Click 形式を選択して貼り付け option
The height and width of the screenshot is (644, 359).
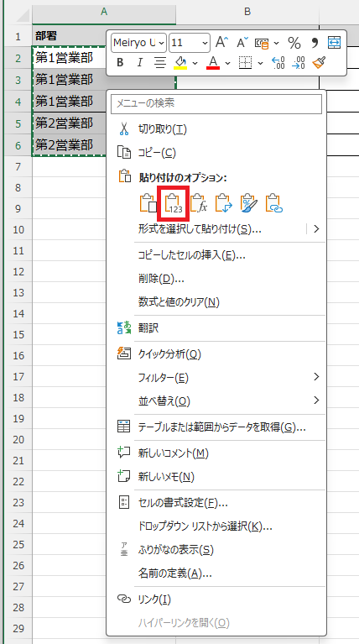(x=200, y=229)
